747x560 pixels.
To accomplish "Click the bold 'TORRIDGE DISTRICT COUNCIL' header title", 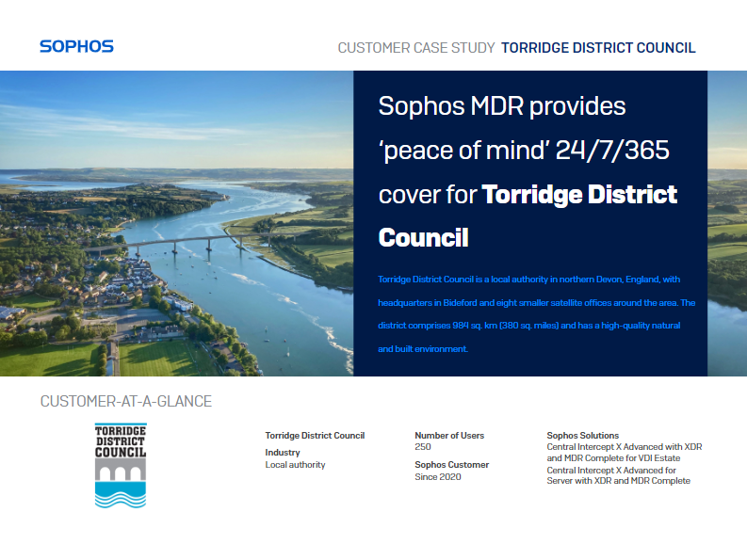I will [x=598, y=48].
